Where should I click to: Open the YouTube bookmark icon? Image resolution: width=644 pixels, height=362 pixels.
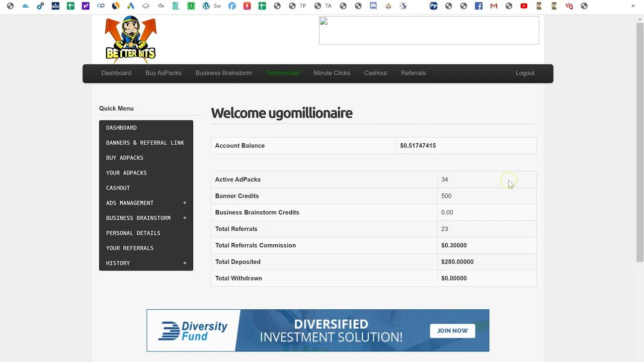[524, 6]
